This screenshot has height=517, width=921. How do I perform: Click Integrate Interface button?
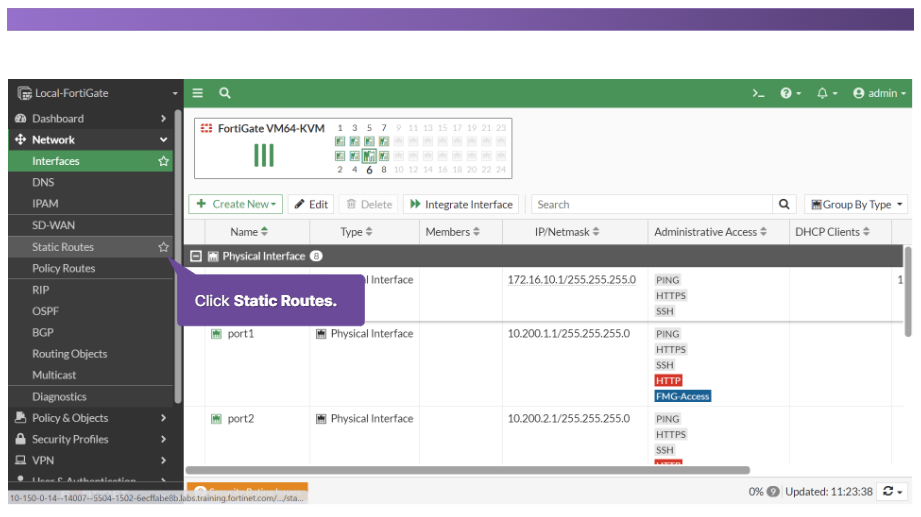pos(461,204)
